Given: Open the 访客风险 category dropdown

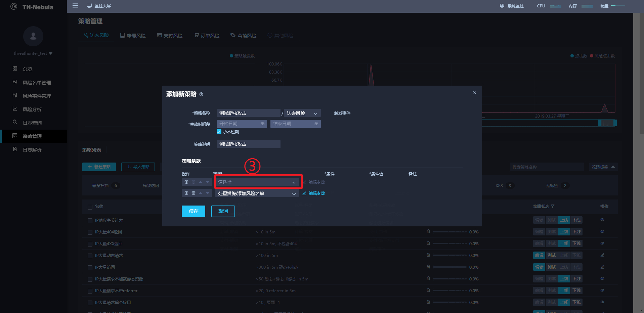Looking at the screenshot, I should pyautogui.click(x=302, y=113).
